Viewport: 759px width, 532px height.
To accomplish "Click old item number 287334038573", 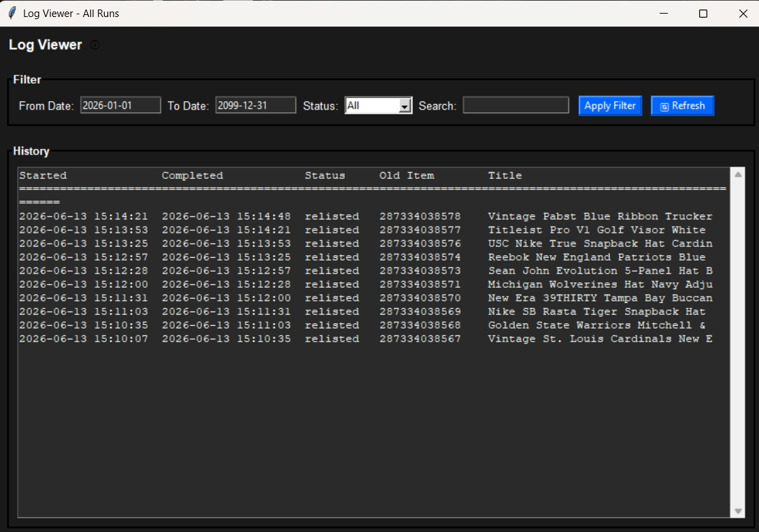I will click(x=420, y=271).
